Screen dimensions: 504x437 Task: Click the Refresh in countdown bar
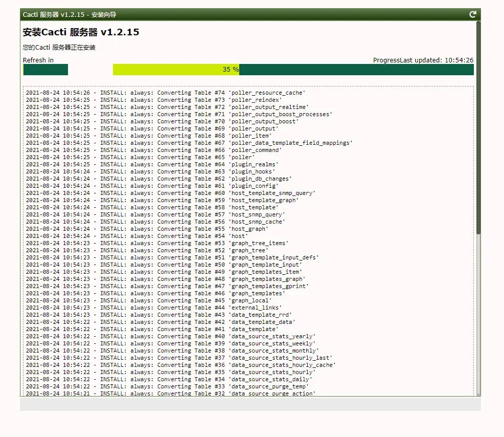[45, 70]
